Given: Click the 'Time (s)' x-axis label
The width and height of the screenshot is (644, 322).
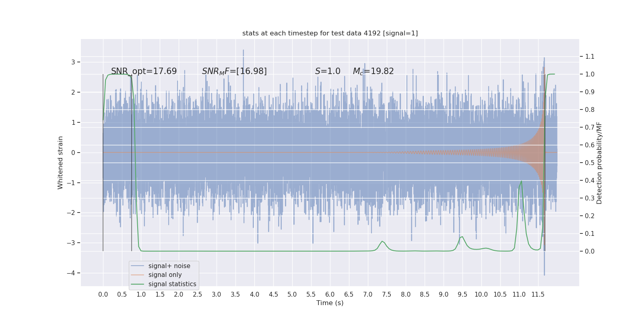Looking at the screenshot, I should [330, 303].
